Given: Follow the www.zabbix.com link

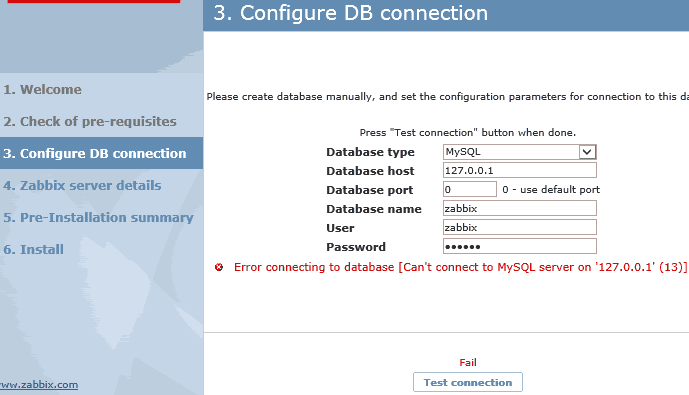Looking at the screenshot, I should coord(39,385).
